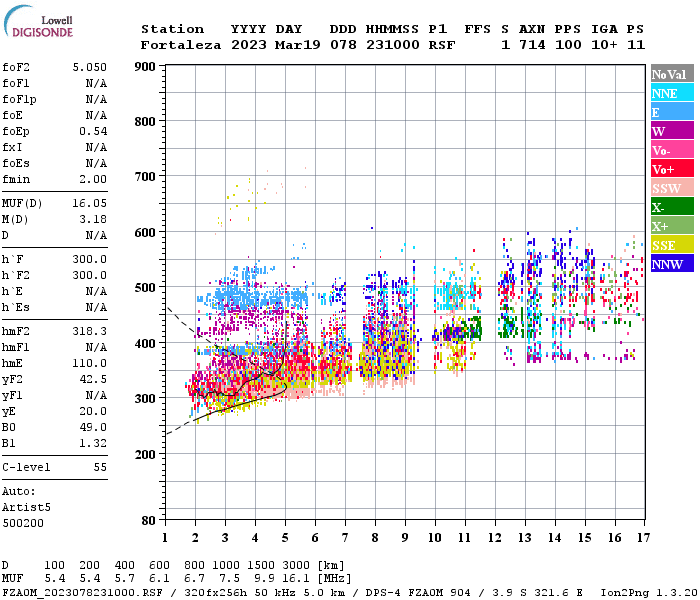
Task: Click the MUF(D) value 16.05
Action: pos(90,204)
